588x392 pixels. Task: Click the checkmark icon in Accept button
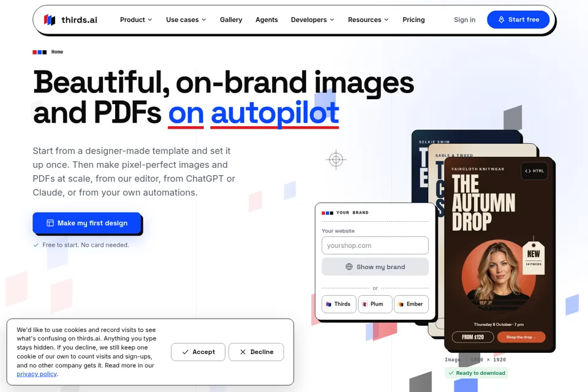pyautogui.click(x=185, y=352)
